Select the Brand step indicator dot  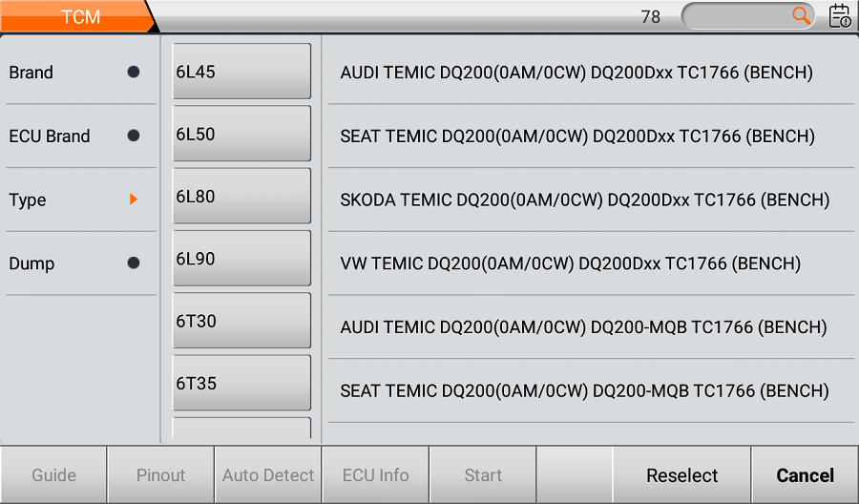pyautogui.click(x=134, y=72)
